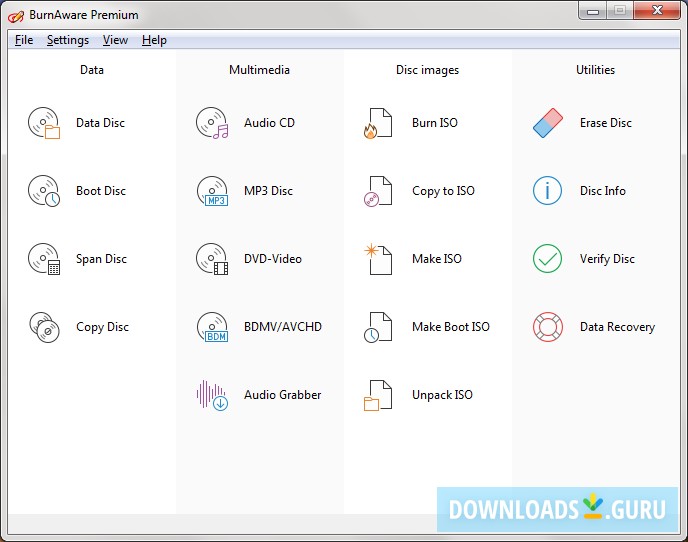
Task: Click the Data Recovery label
Action: (x=617, y=327)
